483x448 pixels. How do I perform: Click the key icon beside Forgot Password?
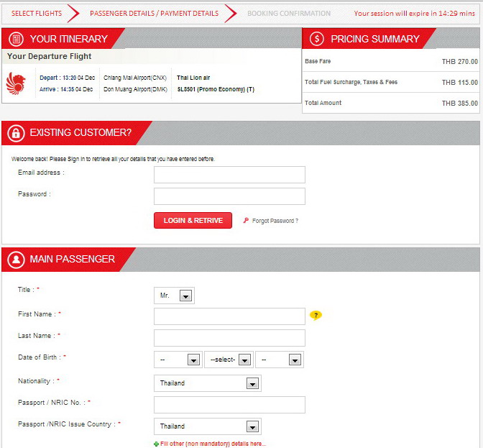point(246,221)
